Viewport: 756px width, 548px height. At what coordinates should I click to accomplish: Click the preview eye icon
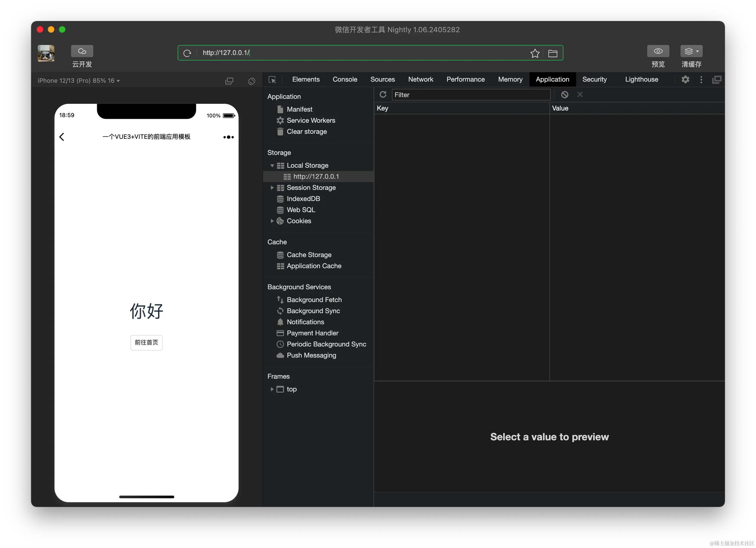coord(658,51)
